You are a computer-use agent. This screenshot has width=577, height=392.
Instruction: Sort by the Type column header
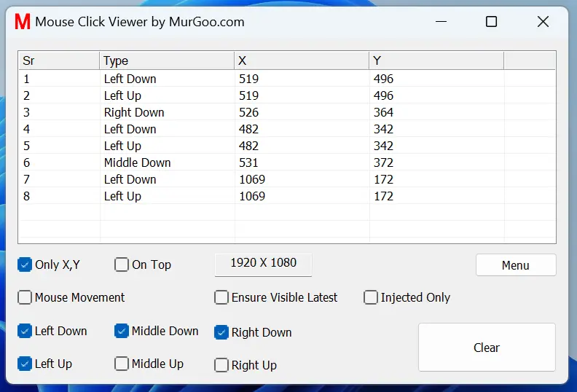(x=167, y=60)
